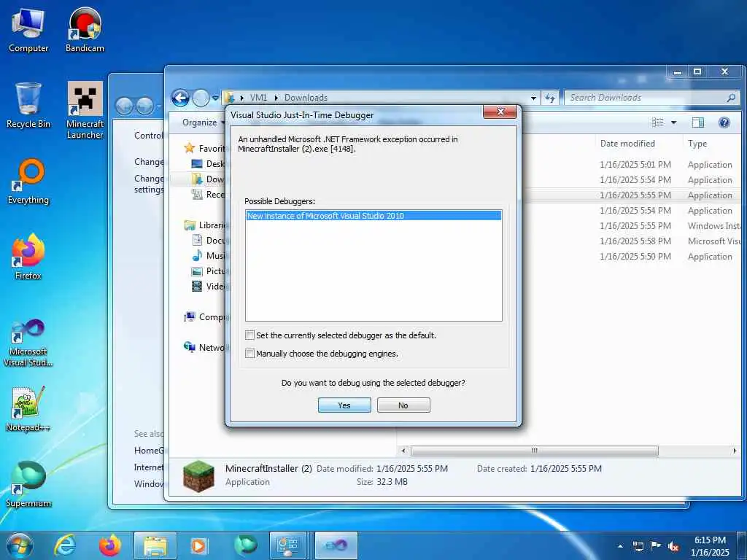747x560 pixels.
Task: Expand the address bar history dropdown
Action: point(533,98)
